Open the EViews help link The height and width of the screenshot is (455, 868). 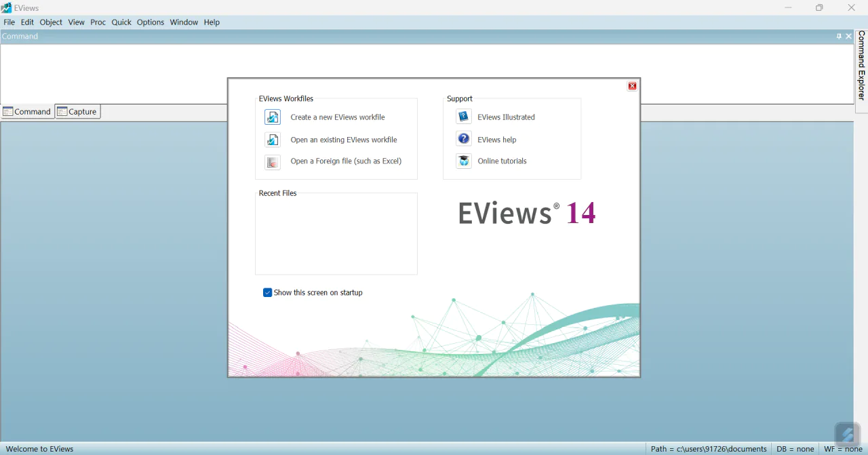tap(497, 140)
